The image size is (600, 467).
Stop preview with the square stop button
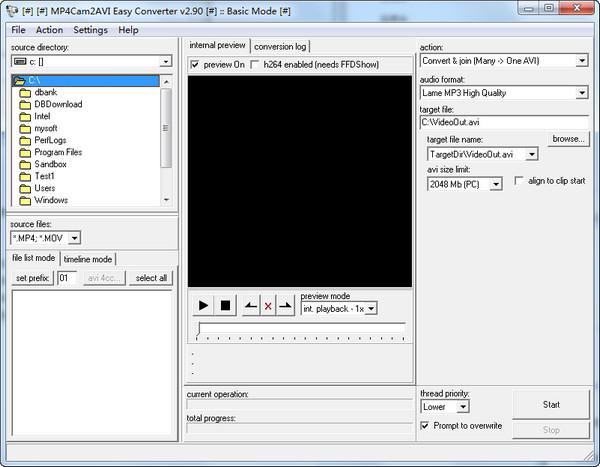tap(225, 305)
